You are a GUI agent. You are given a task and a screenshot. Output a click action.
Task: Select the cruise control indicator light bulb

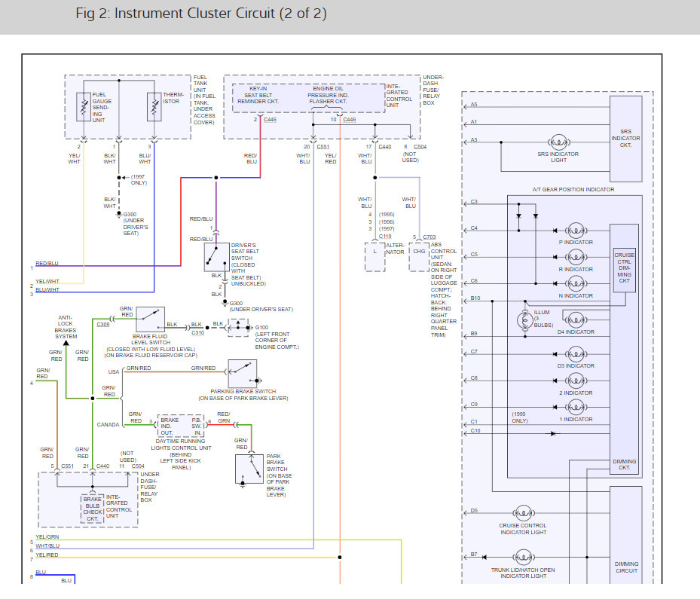point(523,513)
